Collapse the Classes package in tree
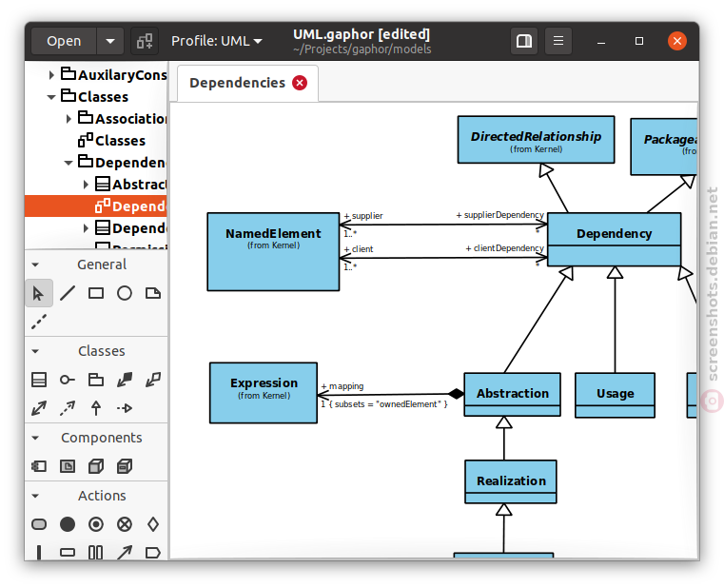Viewport: 724px width, 588px height. (x=51, y=97)
